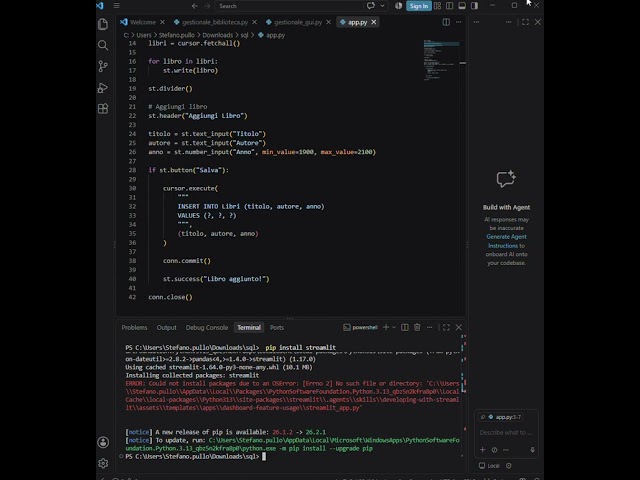This screenshot has width=640, height=480.
Task: Open the Debug Console panel tab
Action: click(207, 328)
